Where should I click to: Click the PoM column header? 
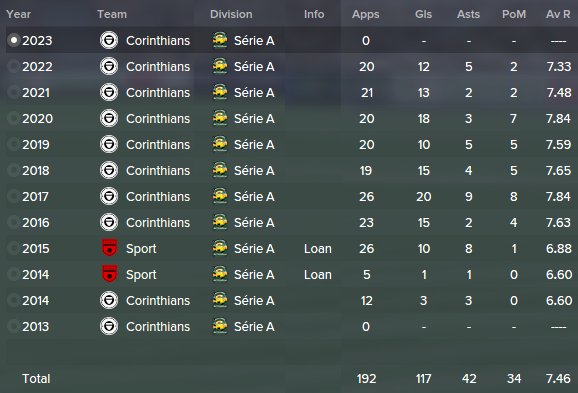(514, 14)
